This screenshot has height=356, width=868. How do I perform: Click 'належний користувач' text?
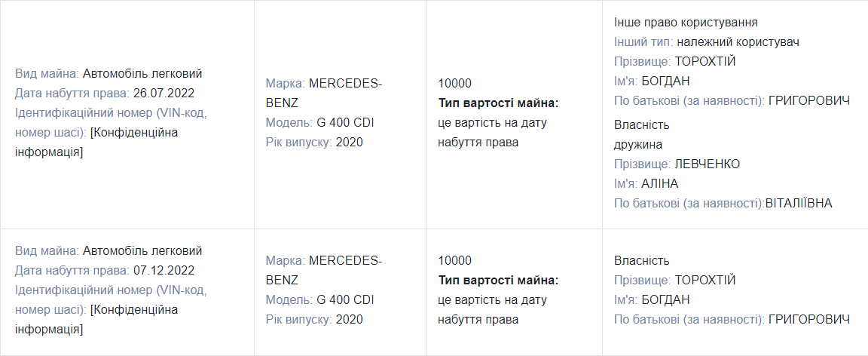[738, 42]
